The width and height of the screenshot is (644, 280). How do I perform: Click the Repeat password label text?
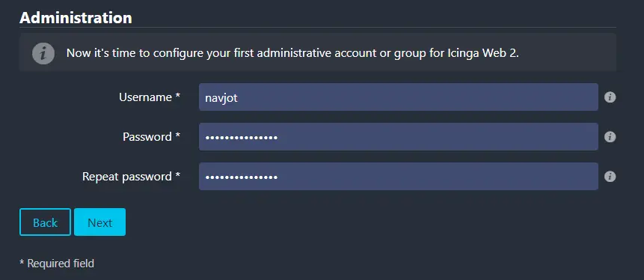(x=127, y=177)
